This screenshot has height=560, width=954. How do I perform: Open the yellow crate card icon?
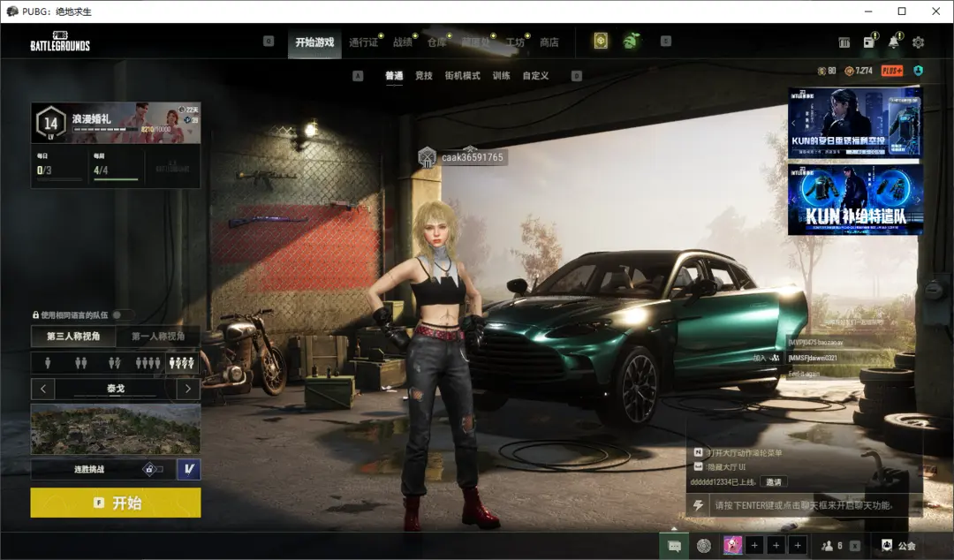(x=601, y=41)
